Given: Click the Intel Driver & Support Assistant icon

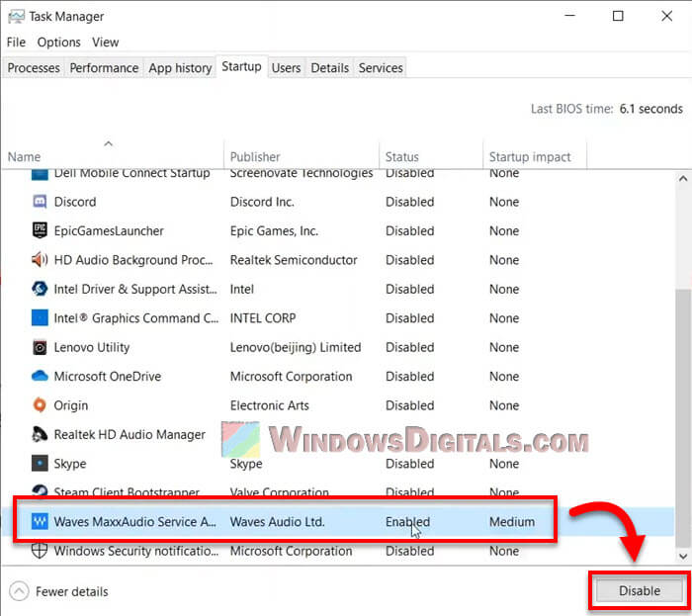Looking at the screenshot, I should tap(40, 289).
